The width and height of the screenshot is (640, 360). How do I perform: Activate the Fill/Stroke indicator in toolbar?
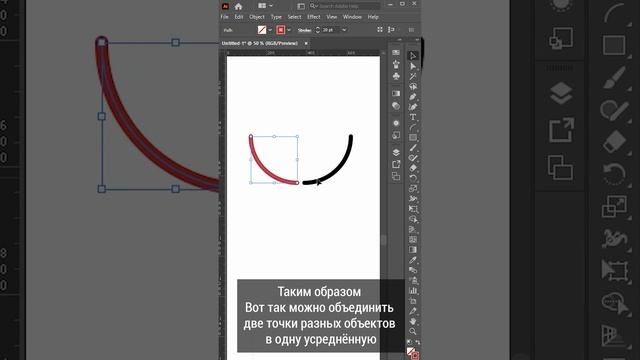click(413, 352)
